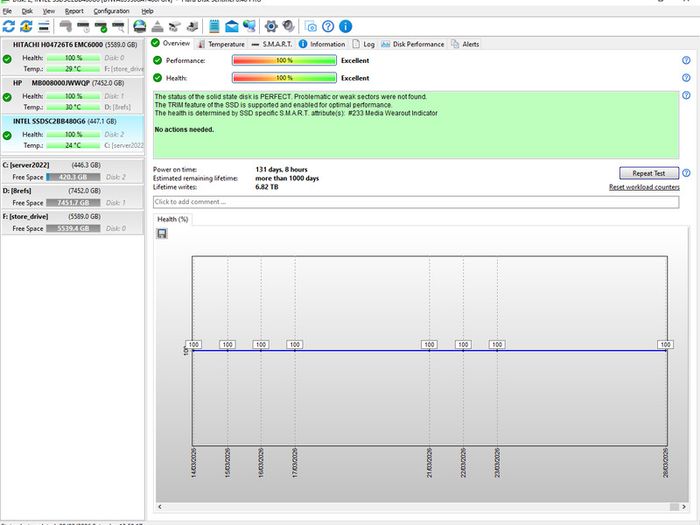The height and width of the screenshot is (525, 700).
Task: Switch to the Alerts tab
Action: click(465, 44)
